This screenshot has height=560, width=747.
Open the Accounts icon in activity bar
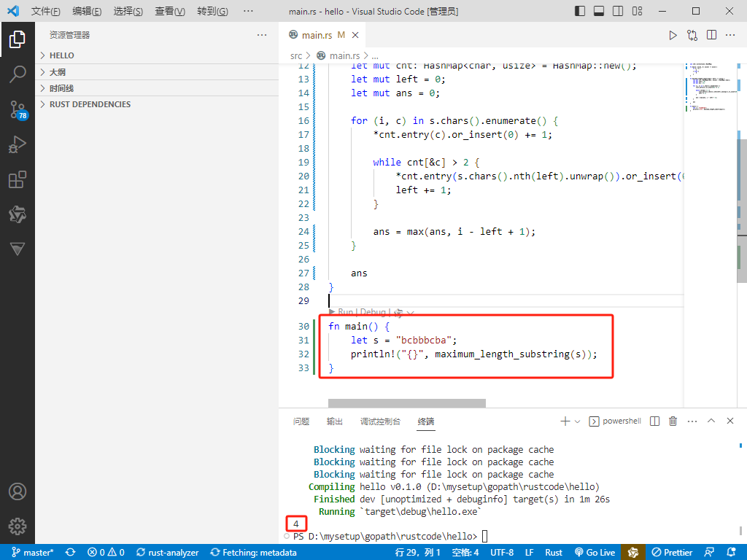[x=18, y=491]
